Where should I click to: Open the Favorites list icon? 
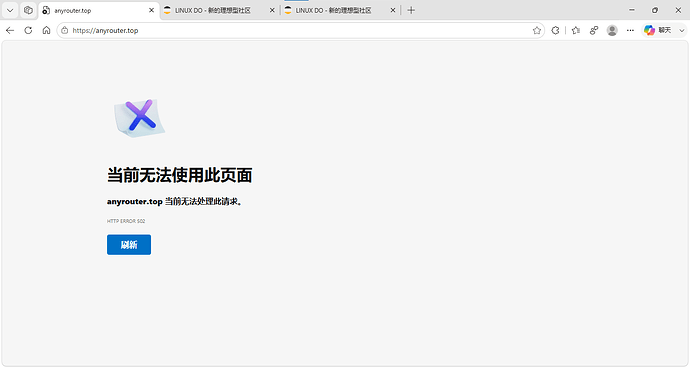(x=576, y=30)
